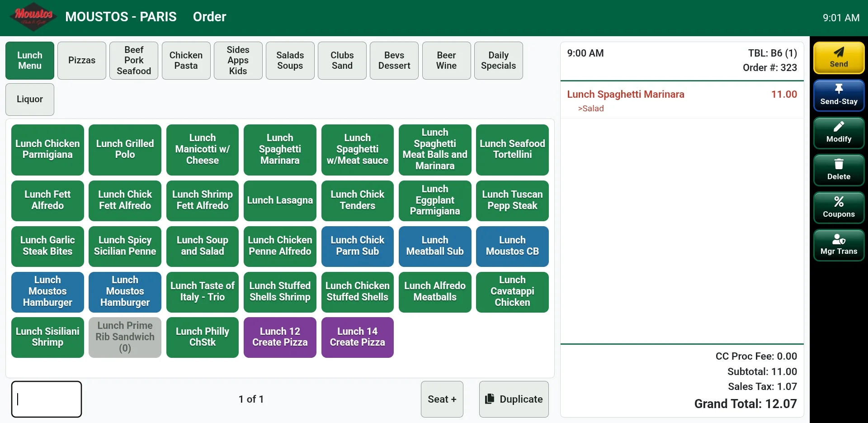
Task: Click the Send-Stay pin button
Action: coord(839,95)
